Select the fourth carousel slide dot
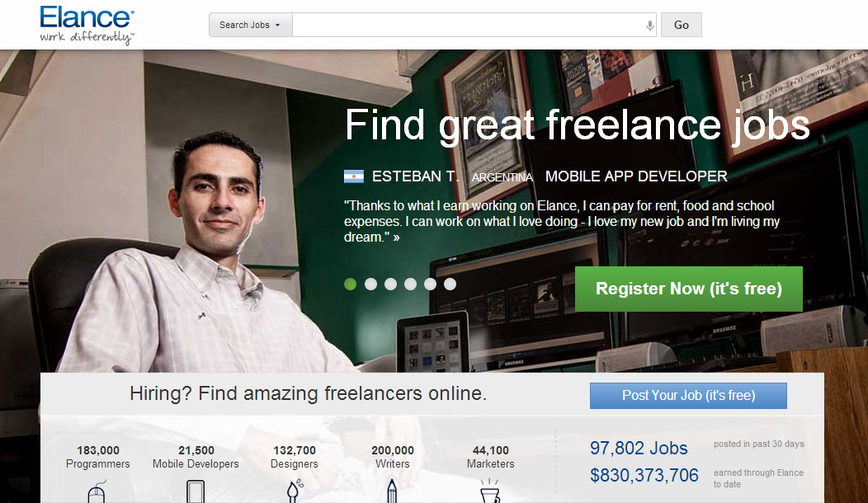 (410, 284)
